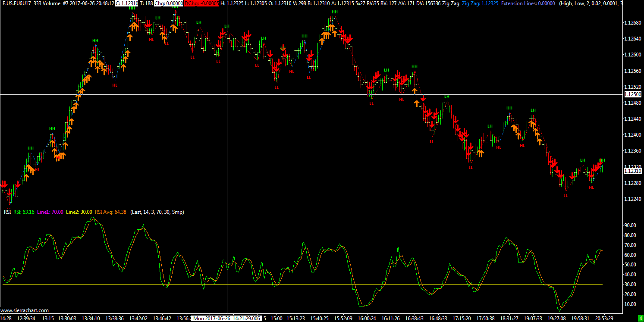644x322 pixels.
Task: Click 50.00 on the RSI scale
Action: 630,265
